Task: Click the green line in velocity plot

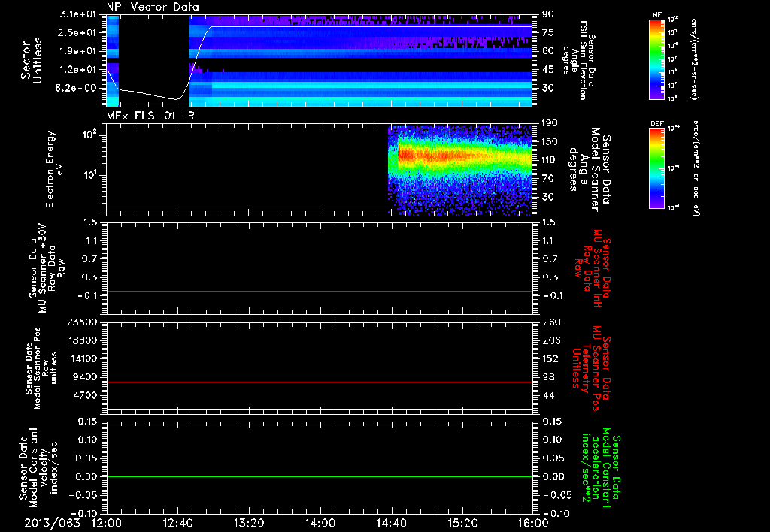Action: tap(320, 476)
